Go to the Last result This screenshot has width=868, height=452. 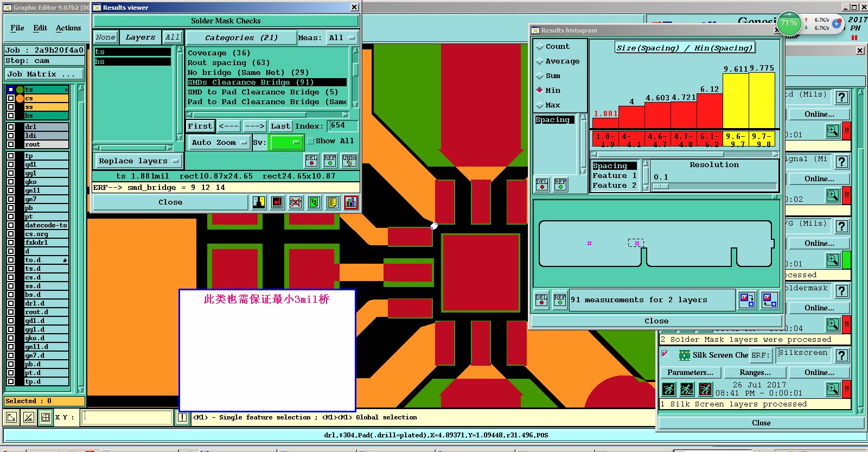pyautogui.click(x=280, y=126)
